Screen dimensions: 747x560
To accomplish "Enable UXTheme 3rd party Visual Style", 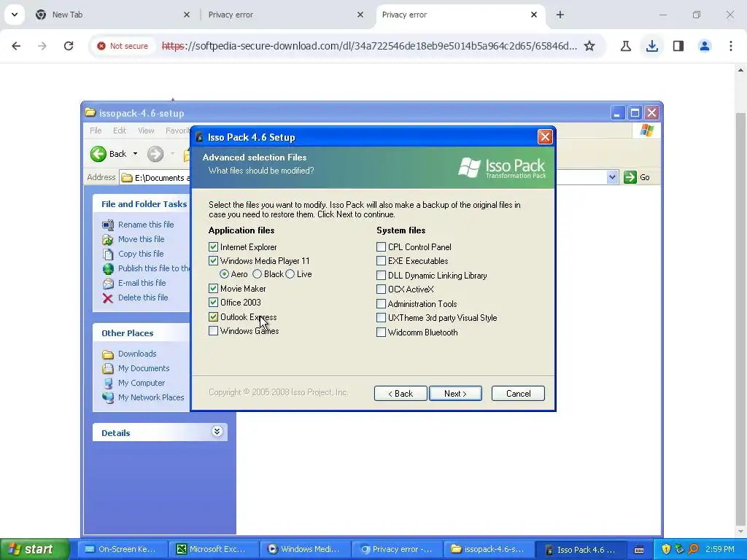I will click(x=381, y=318).
